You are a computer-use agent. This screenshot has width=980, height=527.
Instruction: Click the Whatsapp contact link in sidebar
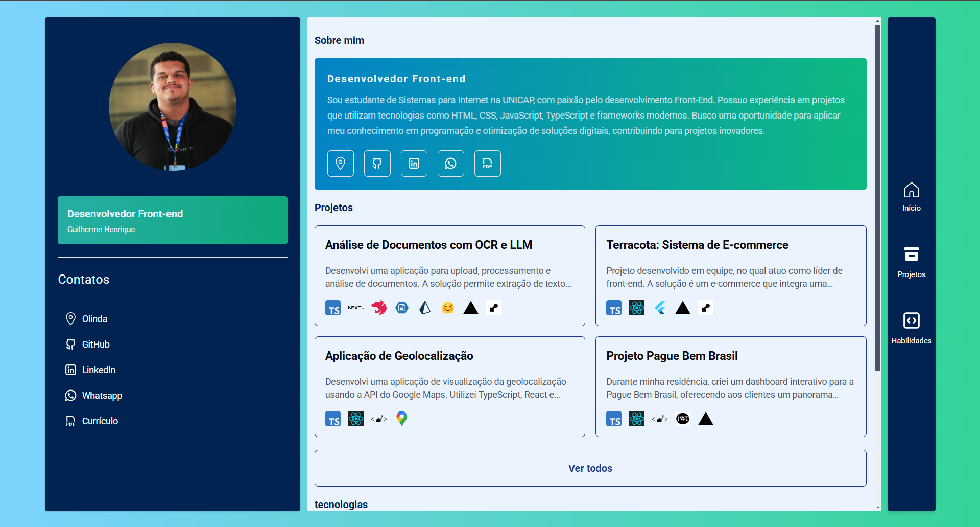102,396
